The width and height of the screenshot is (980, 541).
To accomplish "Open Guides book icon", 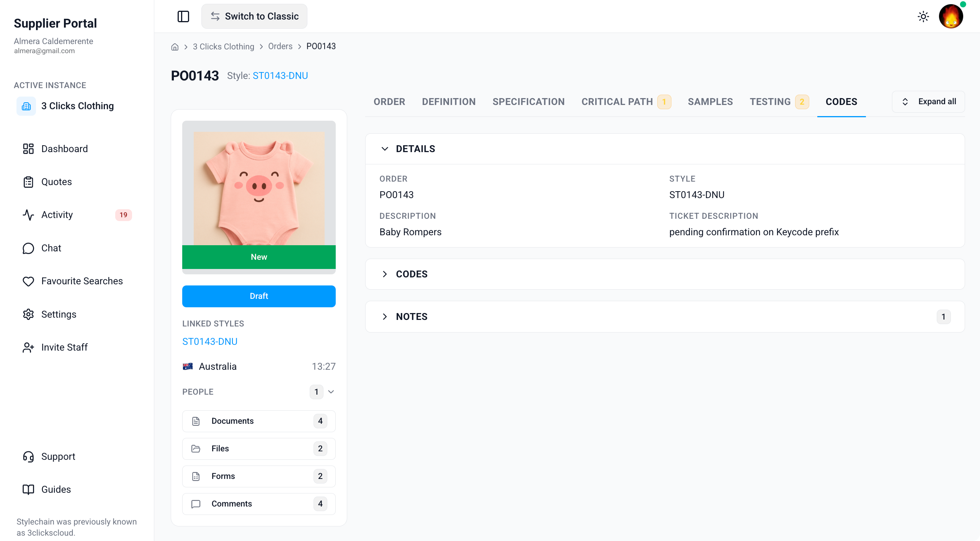I will [x=28, y=490].
